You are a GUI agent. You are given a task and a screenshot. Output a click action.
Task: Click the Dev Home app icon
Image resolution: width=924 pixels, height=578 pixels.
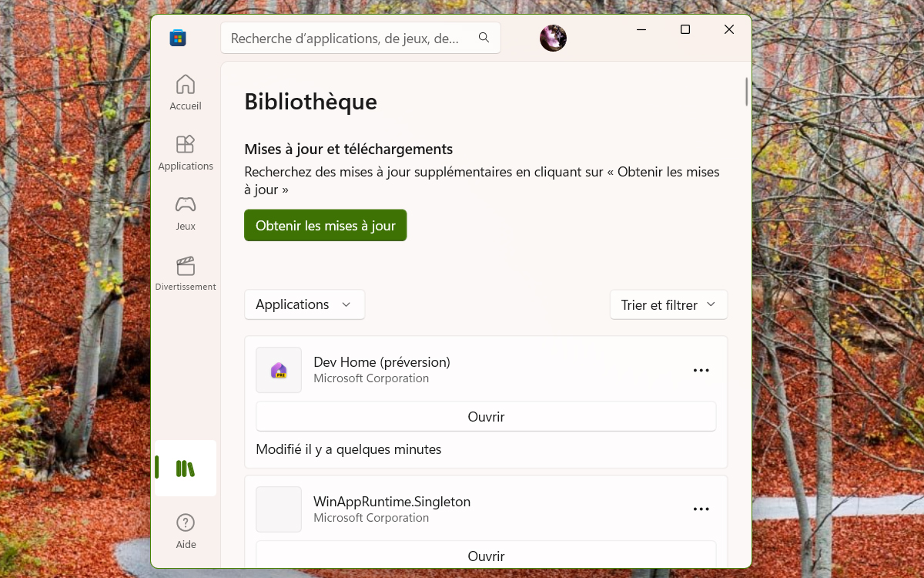[279, 370]
